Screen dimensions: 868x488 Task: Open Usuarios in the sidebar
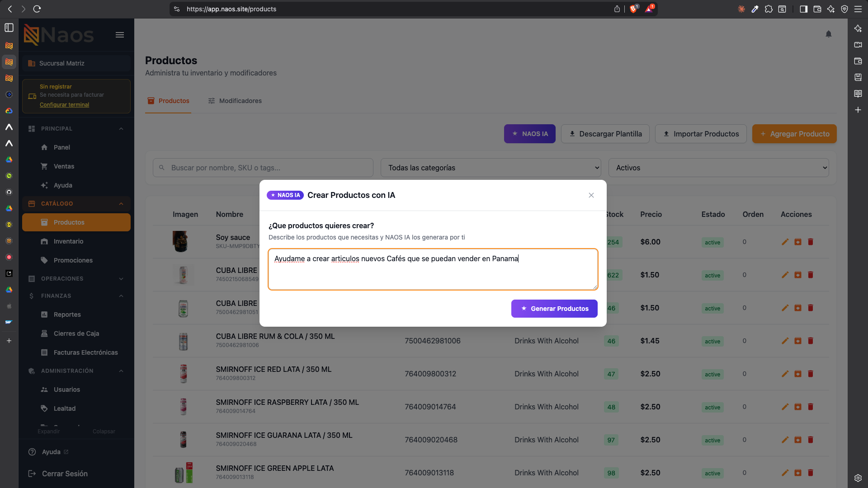pyautogui.click(x=76, y=389)
